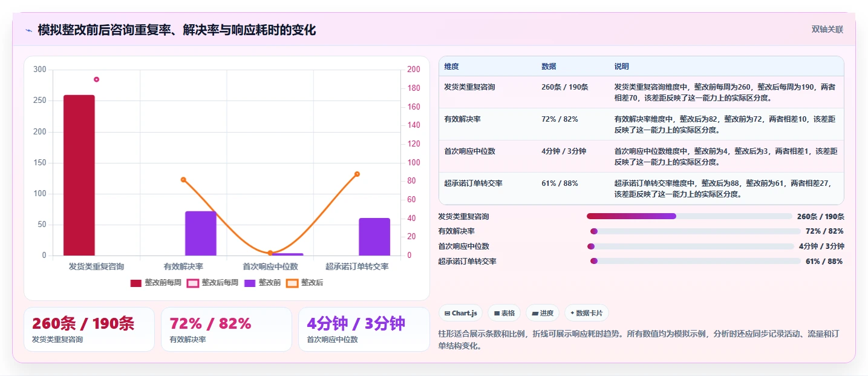Image resolution: width=868 pixels, height=376 pixels.
Task: Click the 4分钟 / 3分钟 data card
Action: point(364,329)
